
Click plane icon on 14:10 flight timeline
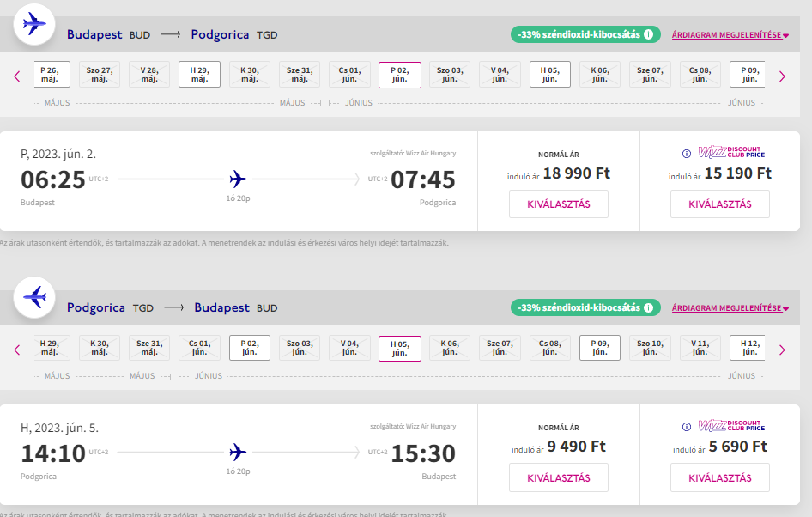[239, 453]
